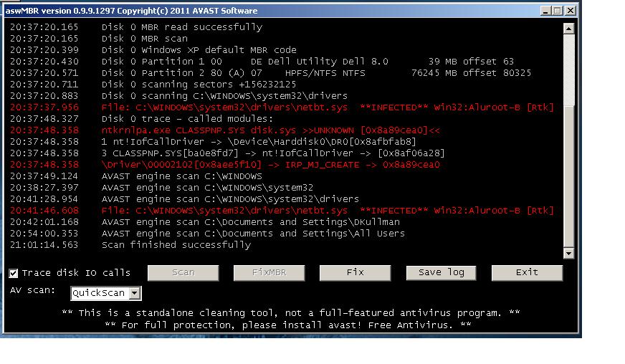Click the Fix button
625x364 pixels.
click(x=356, y=273)
